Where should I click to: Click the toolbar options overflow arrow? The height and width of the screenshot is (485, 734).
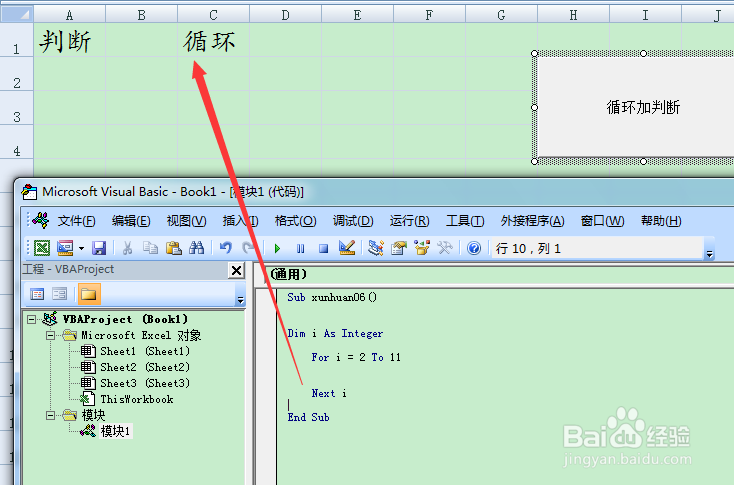click(x=710, y=253)
